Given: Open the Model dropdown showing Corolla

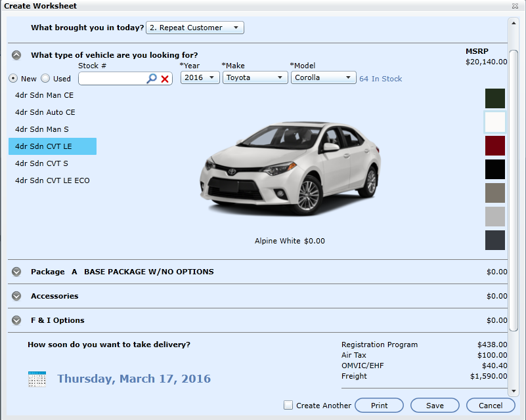Looking at the screenshot, I should click(x=323, y=77).
